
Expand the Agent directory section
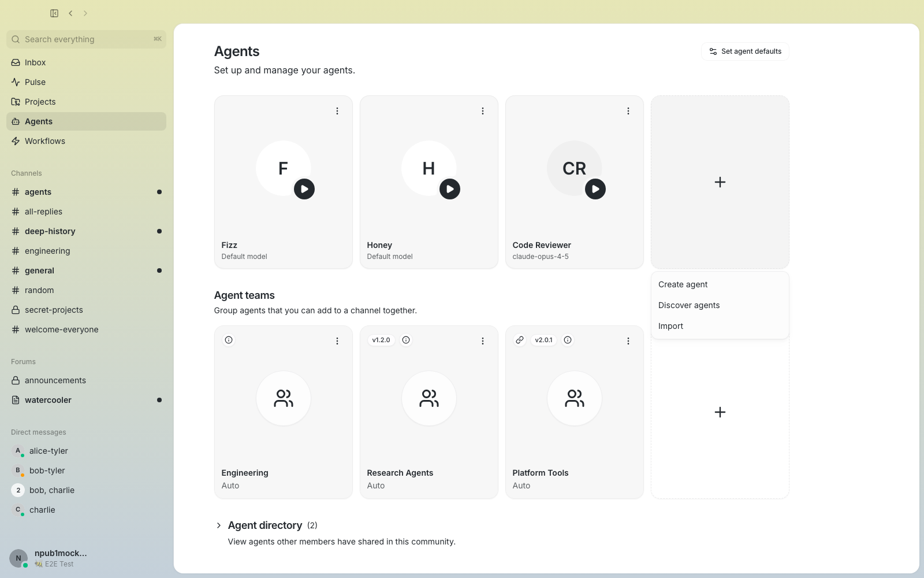coord(219,525)
